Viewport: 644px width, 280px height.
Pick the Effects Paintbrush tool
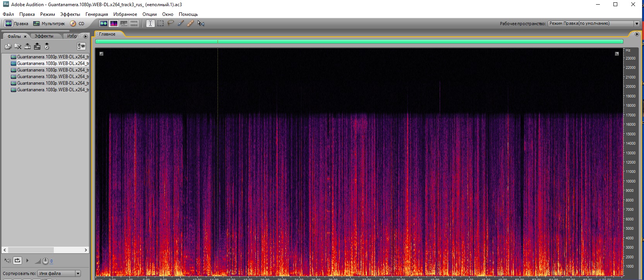click(x=181, y=23)
